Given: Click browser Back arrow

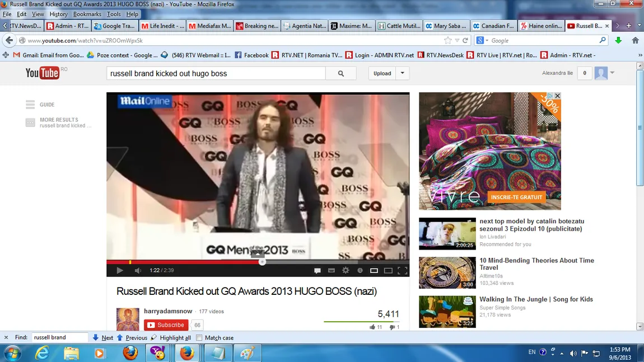Looking at the screenshot, I should coord(9,40).
